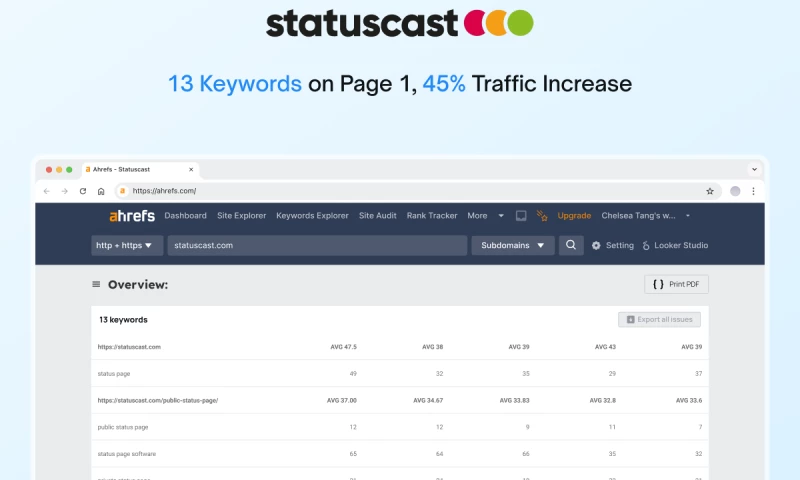Close the Ahrefs - Statuscast tab

(191, 169)
